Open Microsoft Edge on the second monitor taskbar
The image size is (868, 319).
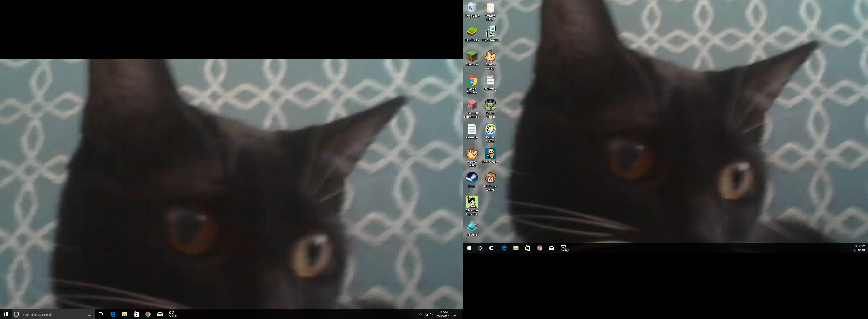[x=504, y=248]
